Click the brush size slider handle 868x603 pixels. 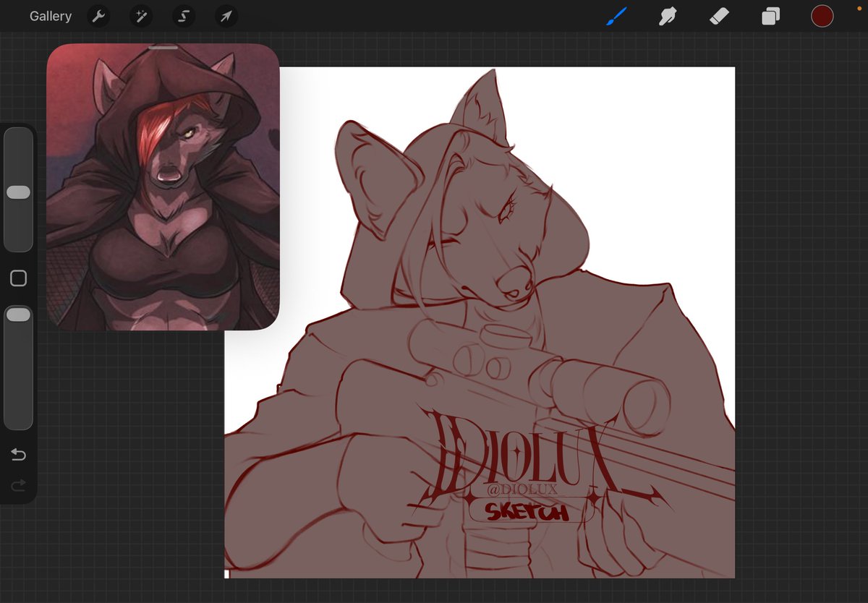point(18,192)
